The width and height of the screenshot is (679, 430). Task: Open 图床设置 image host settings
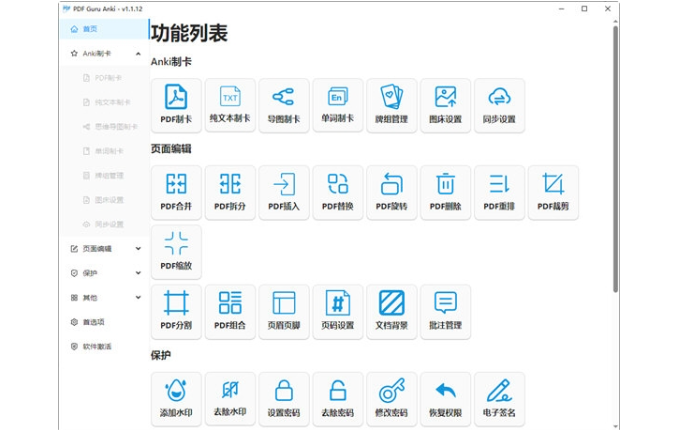pos(445,105)
